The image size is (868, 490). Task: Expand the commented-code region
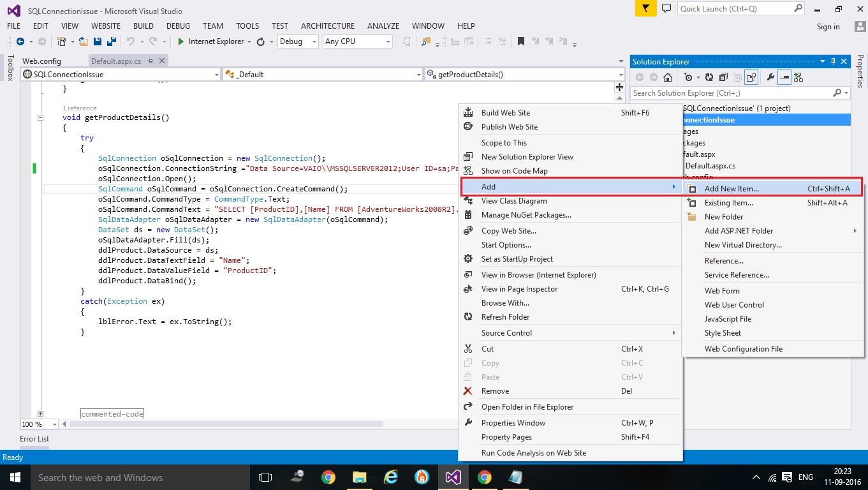click(x=40, y=414)
